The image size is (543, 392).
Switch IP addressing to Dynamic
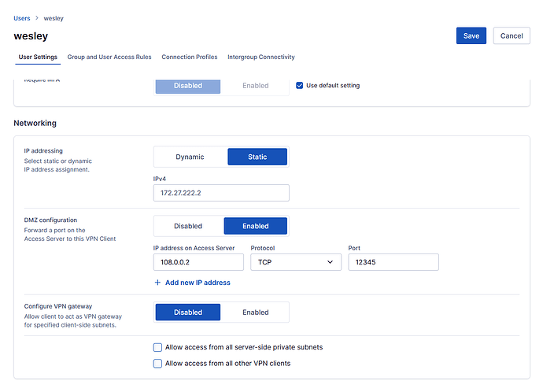(190, 157)
